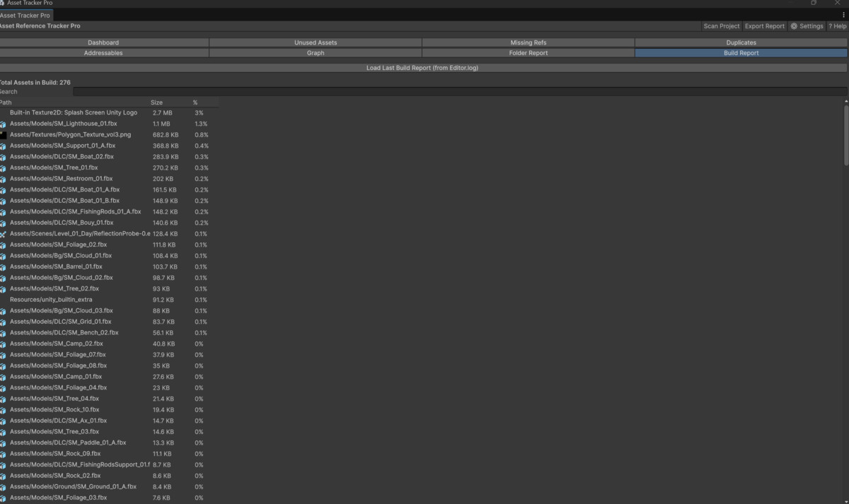Open the Addressables view
The image size is (849, 504).
tap(103, 52)
